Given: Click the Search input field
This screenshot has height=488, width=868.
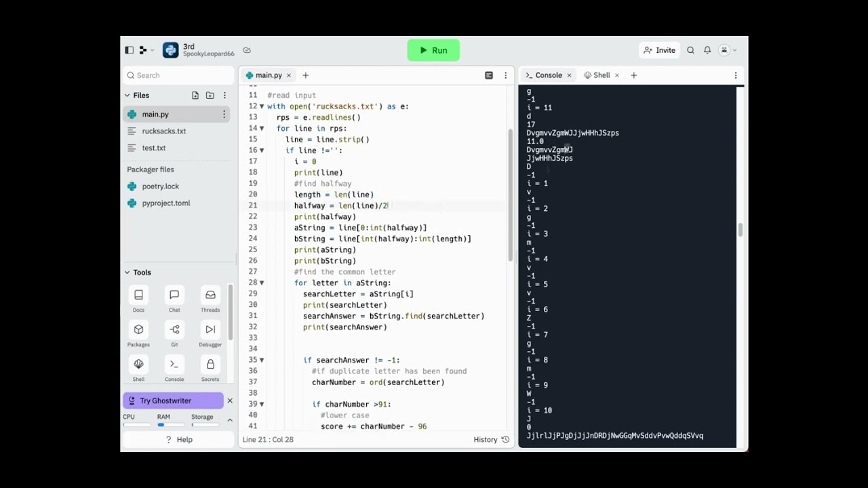Looking at the screenshot, I should coord(178,75).
